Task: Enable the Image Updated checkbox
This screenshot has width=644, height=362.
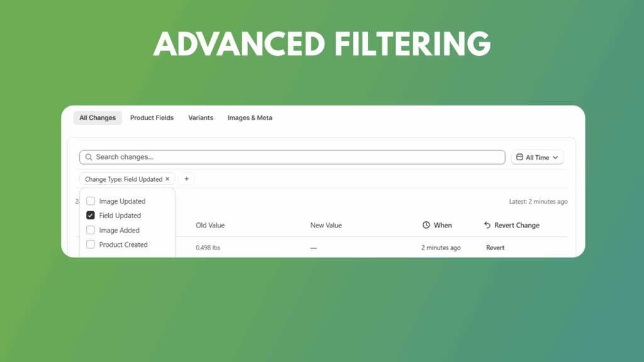Action: (91, 201)
